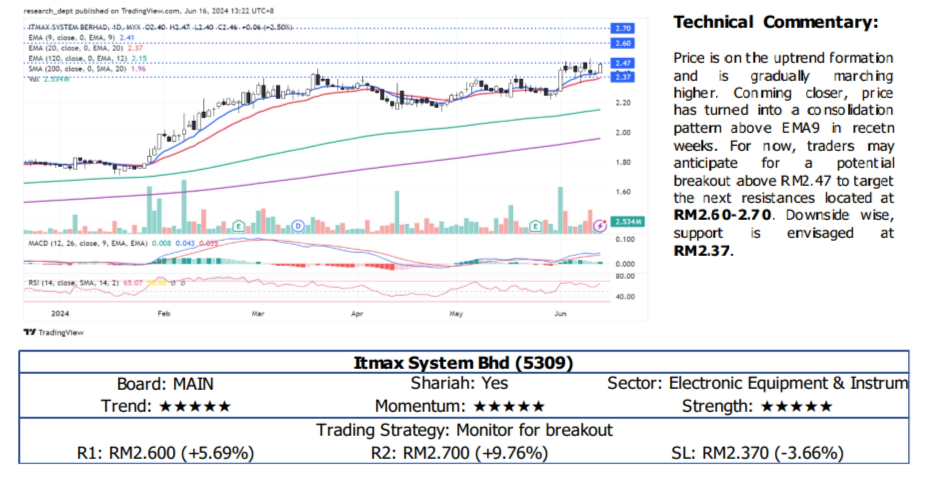Screen dimensions: 926x480
Task: Select the May label on time axis
Action: (x=457, y=313)
